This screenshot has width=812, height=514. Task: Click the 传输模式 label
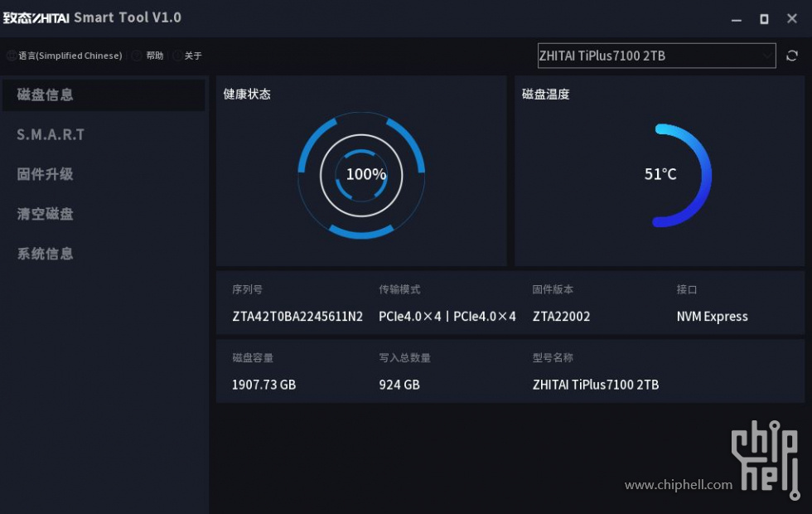[399, 289]
